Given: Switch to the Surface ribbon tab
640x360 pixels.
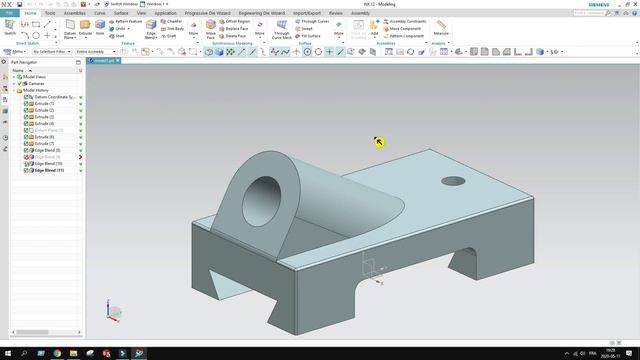Looking at the screenshot, I should coord(121,13).
